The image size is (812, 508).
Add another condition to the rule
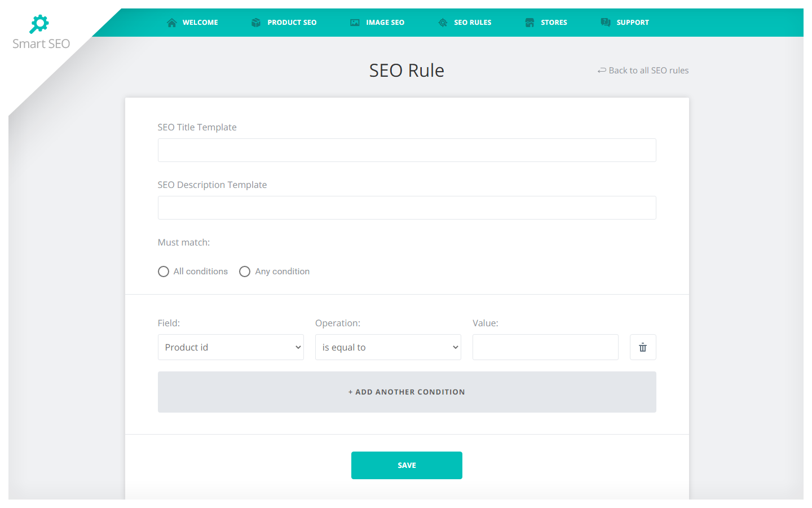click(407, 392)
